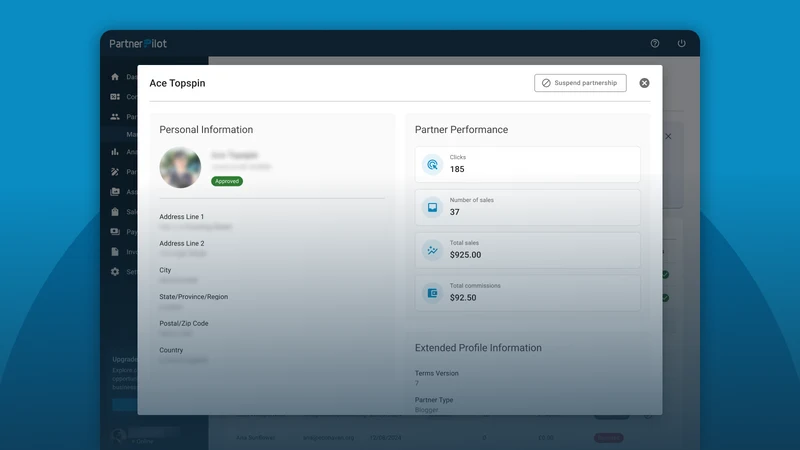Image resolution: width=800 pixels, height=450 pixels.
Task: Click the State/Province/Region label
Action: click(x=193, y=296)
